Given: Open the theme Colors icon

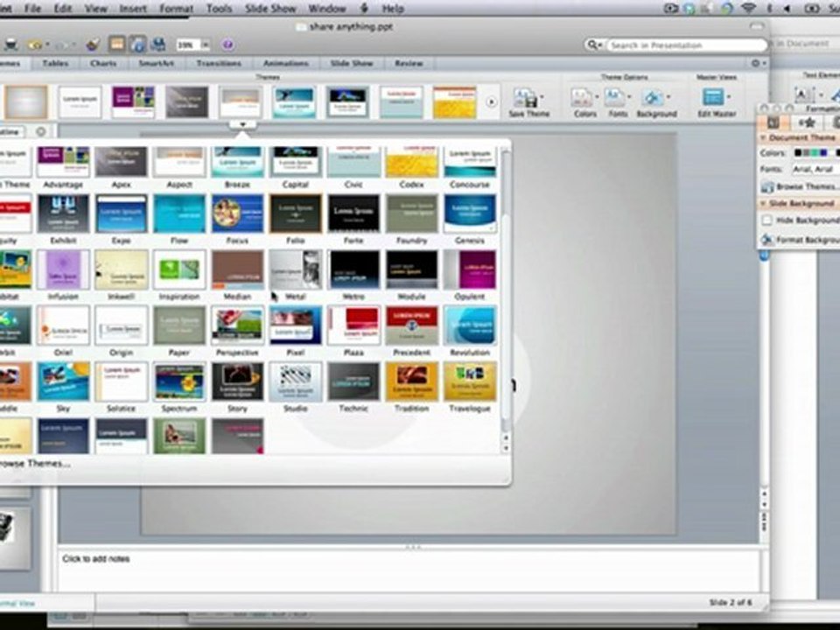Looking at the screenshot, I should pyautogui.click(x=581, y=98).
